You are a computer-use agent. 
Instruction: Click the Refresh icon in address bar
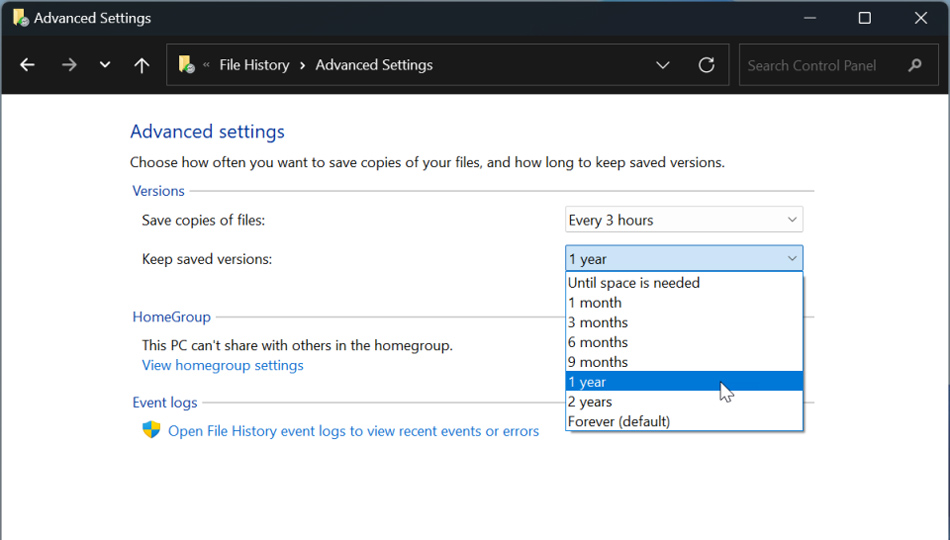click(x=706, y=65)
